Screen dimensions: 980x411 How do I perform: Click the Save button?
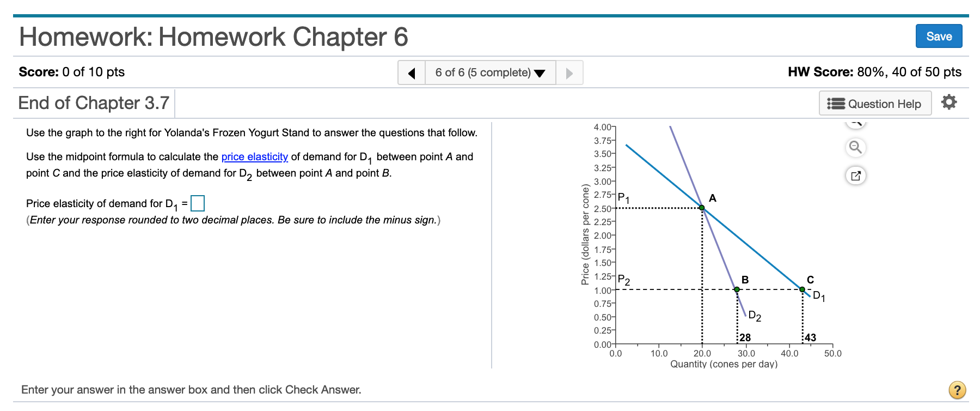coord(939,35)
